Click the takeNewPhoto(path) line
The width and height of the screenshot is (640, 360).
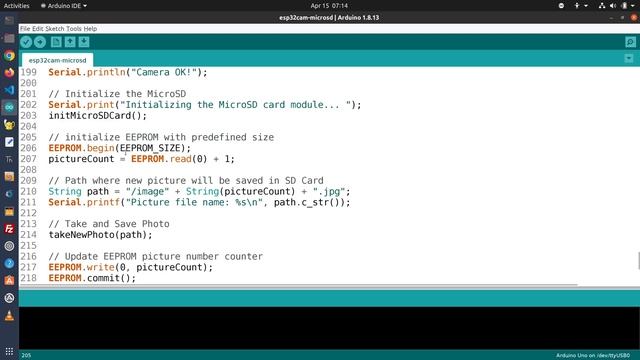(x=100, y=235)
